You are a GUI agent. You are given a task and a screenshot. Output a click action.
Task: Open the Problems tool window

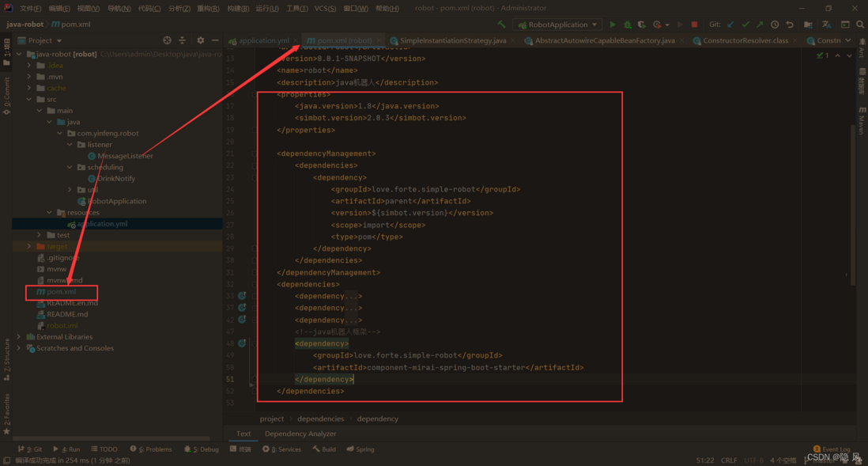tap(150, 449)
